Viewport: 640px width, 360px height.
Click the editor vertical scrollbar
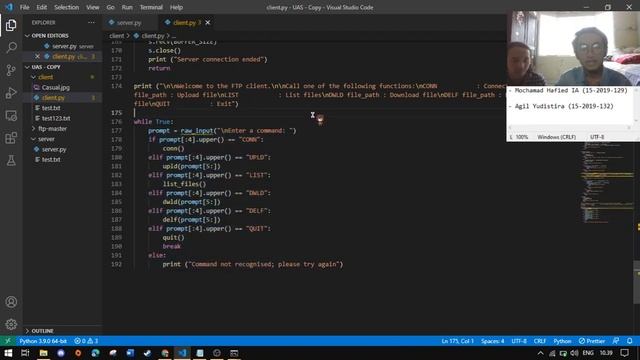pos(637,282)
